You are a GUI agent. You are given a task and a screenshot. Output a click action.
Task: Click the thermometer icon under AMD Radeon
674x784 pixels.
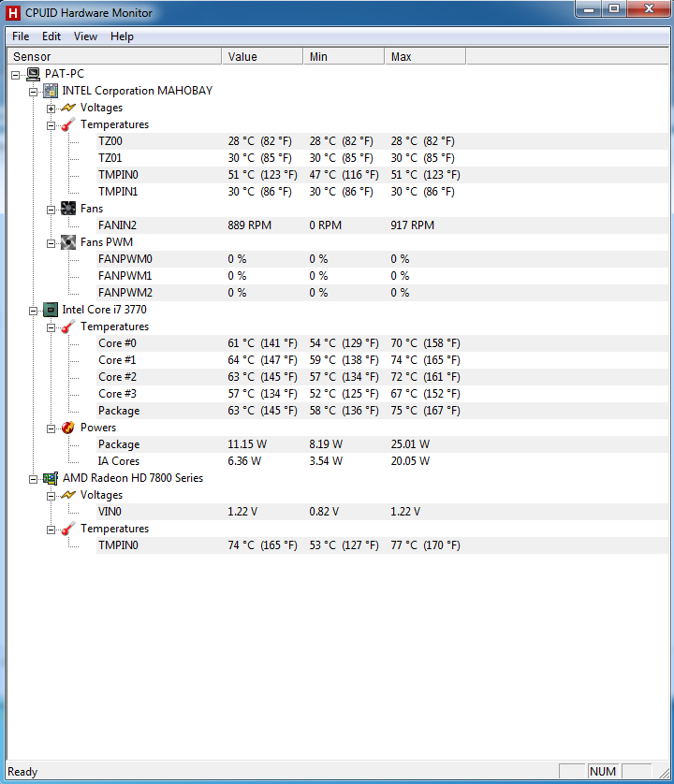(68, 529)
